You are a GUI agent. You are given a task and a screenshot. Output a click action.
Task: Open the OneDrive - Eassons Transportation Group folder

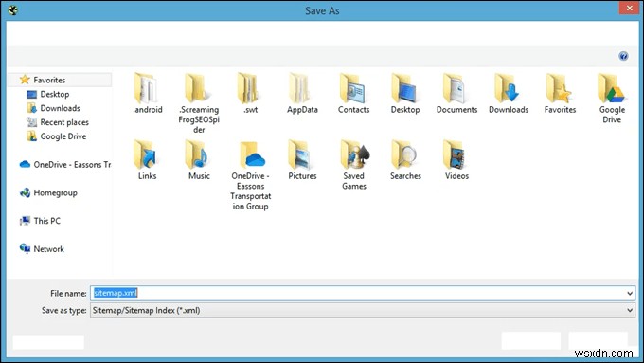(x=250, y=175)
